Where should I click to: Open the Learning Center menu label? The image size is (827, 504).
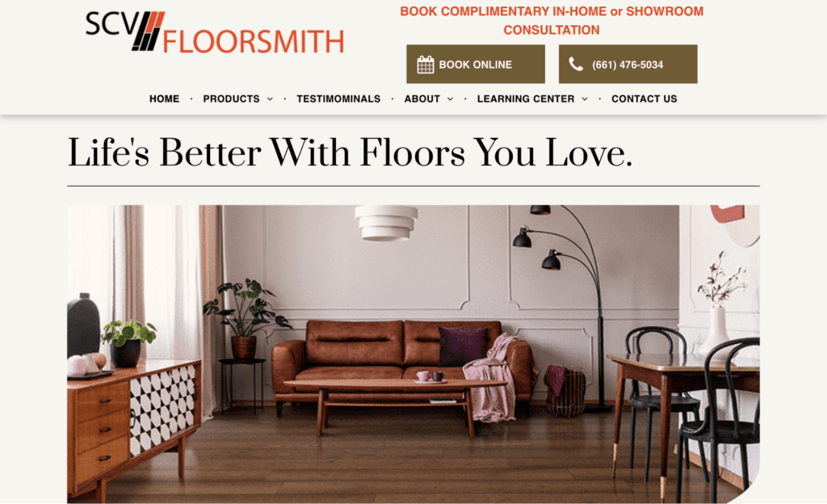525,99
